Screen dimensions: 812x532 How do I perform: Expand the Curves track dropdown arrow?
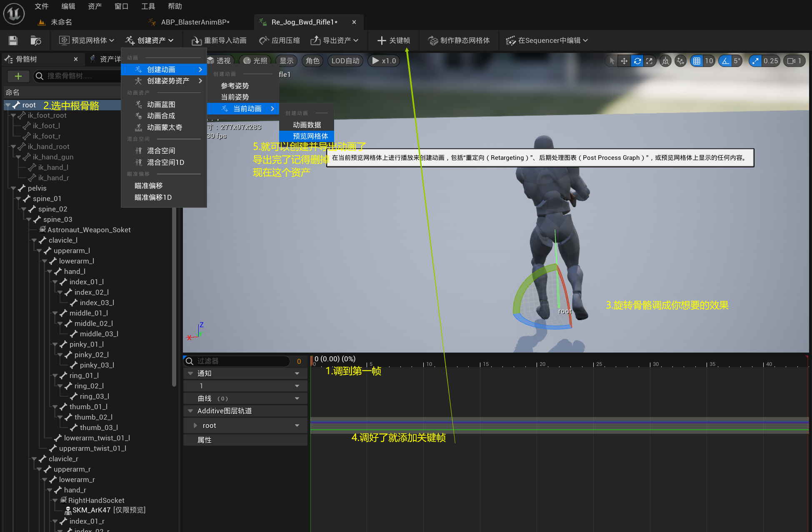point(297,398)
